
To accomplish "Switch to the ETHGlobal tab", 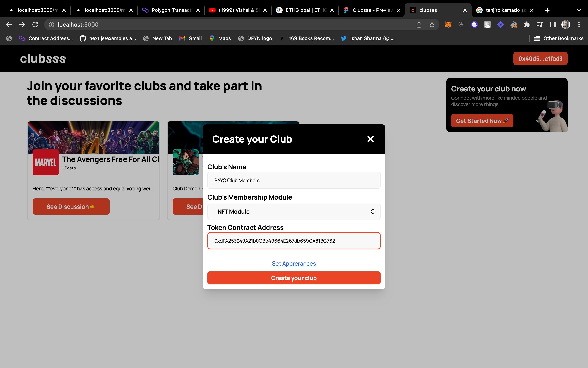I will click(305, 10).
